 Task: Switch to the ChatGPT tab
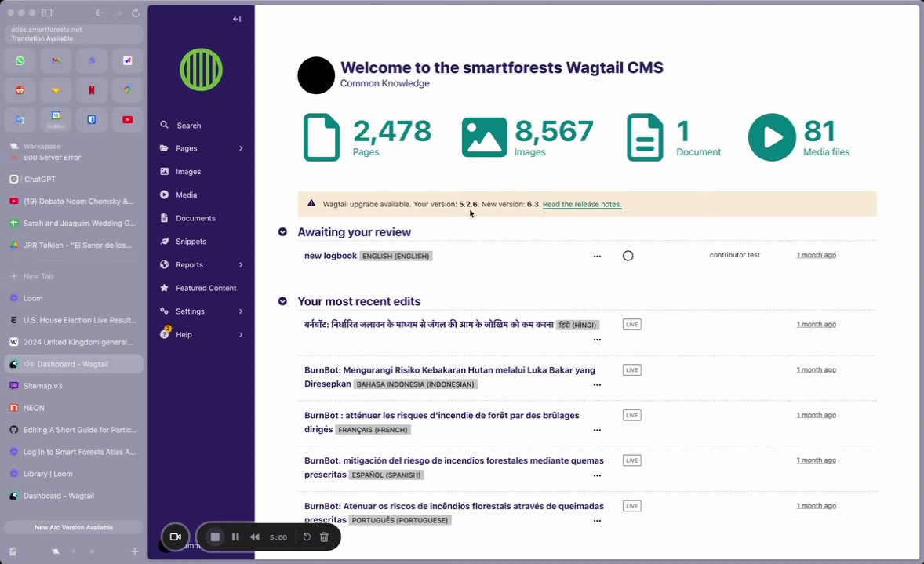coord(74,179)
